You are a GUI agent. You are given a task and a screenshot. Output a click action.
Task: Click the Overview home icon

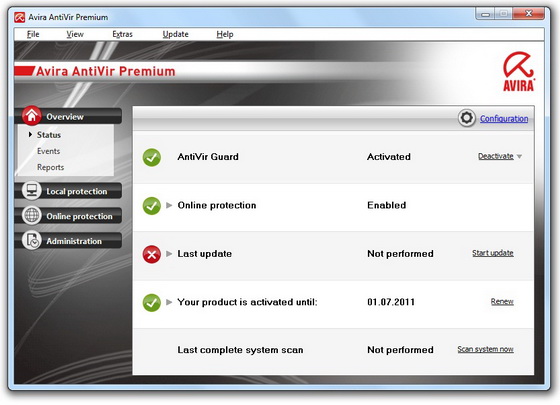point(32,115)
